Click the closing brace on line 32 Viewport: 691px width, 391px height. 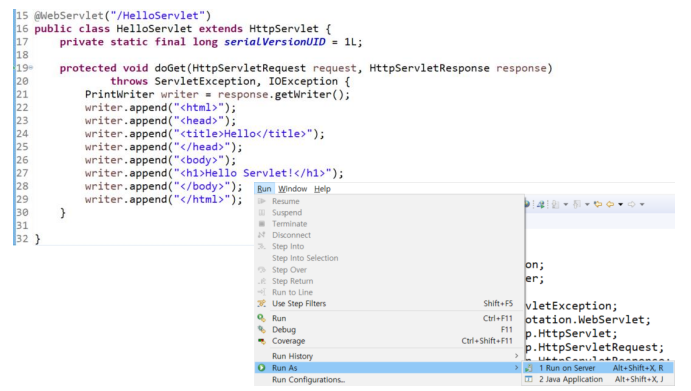click(37, 239)
